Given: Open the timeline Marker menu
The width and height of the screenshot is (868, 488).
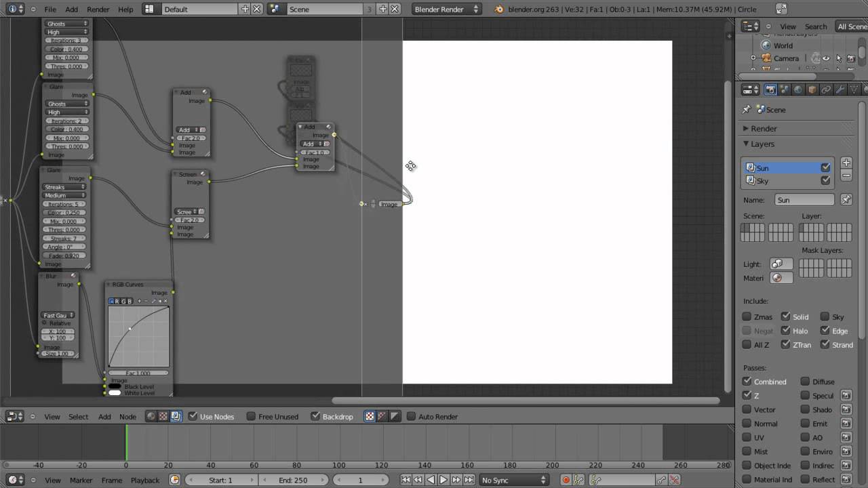Looking at the screenshot, I should pyautogui.click(x=81, y=481).
